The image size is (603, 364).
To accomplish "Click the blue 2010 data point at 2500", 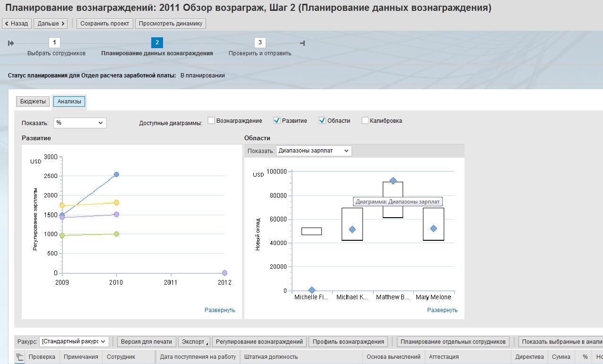I will click(116, 175).
